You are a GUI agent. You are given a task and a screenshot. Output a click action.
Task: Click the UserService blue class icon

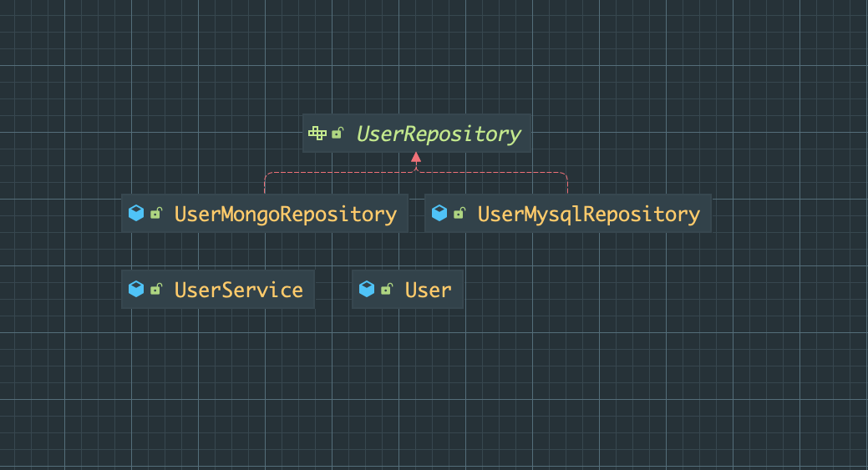pos(136,290)
